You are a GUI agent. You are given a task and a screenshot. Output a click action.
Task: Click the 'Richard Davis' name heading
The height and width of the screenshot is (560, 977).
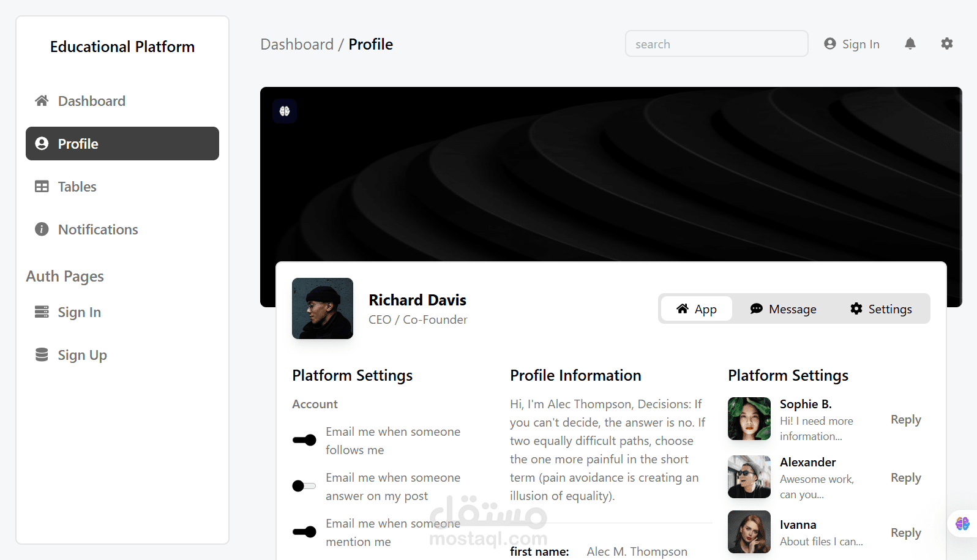[x=417, y=300]
